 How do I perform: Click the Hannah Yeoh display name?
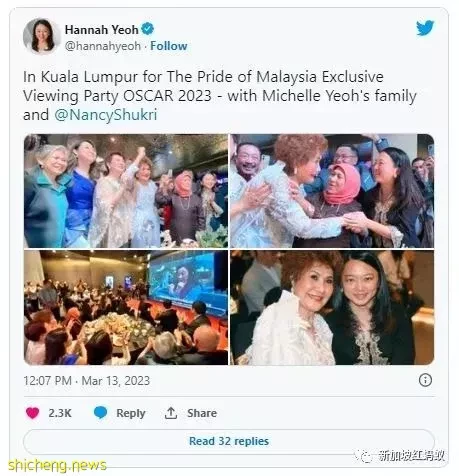[101, 30]
